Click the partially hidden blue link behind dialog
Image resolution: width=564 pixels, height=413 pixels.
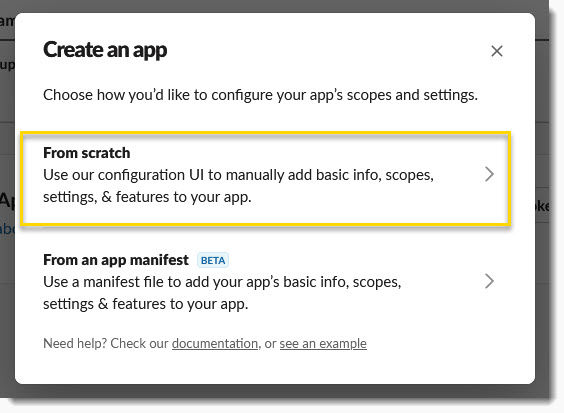point(7,229)
